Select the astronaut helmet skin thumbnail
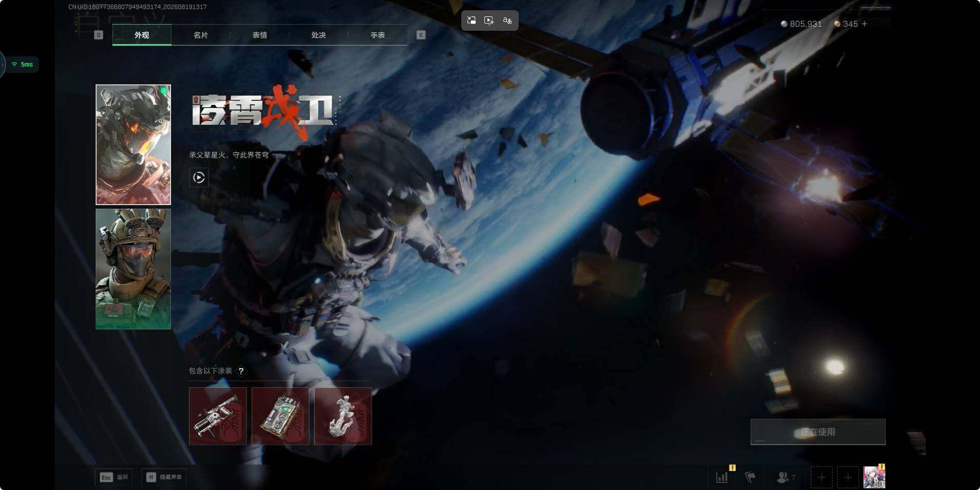Image resolution: width=980 pixels, height=490 pixels. [133, 145]
